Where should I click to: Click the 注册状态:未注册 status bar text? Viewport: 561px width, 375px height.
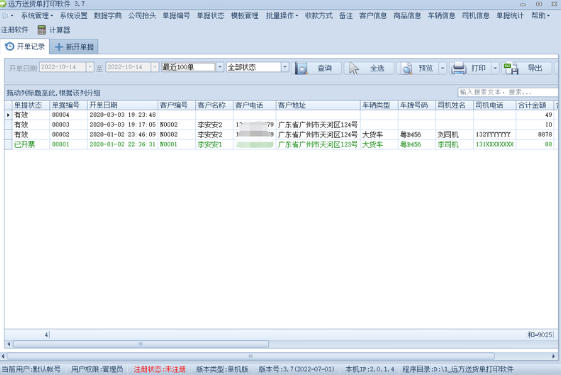point(160,369)
